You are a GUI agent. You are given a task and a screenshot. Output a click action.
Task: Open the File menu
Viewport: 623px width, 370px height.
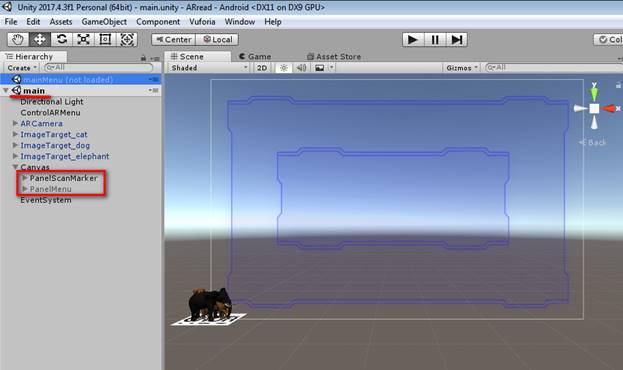pyautogui.click(x=11, y=22)
